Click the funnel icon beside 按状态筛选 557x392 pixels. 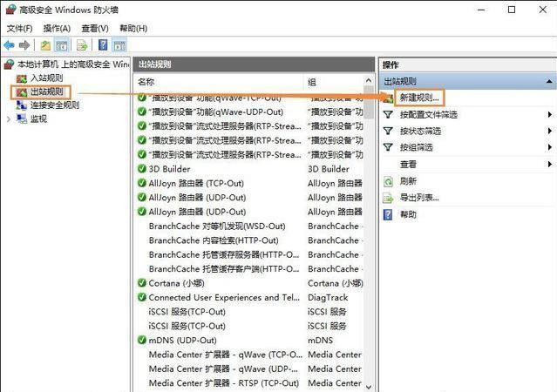click(388, 131)
